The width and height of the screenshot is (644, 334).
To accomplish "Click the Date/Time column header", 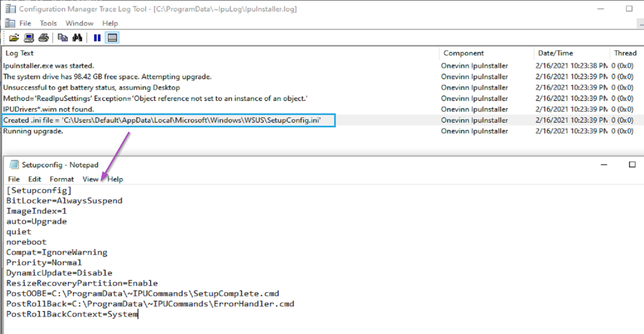I will tap(555, 53).
